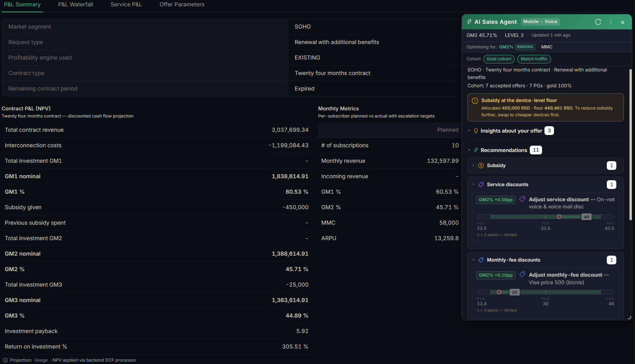Click the lightbulb icon next to Insights
The width and height of the screenshot is (635, 364).
point(476,131)
